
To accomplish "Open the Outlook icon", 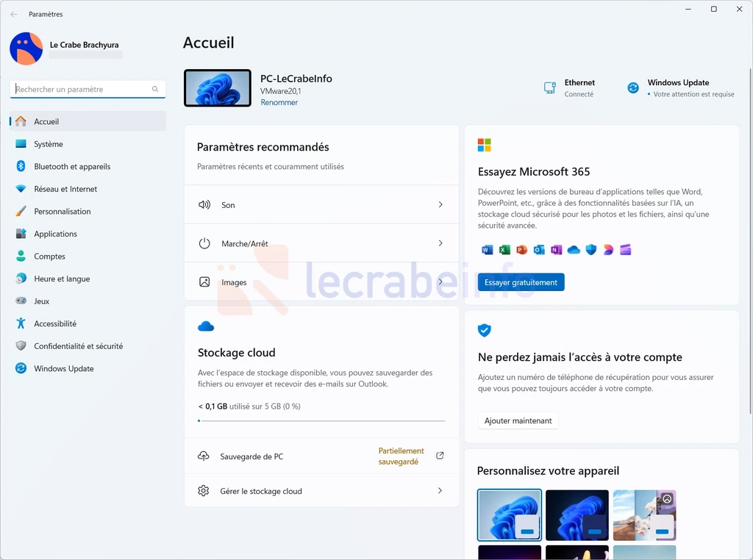I will (538, 250).
